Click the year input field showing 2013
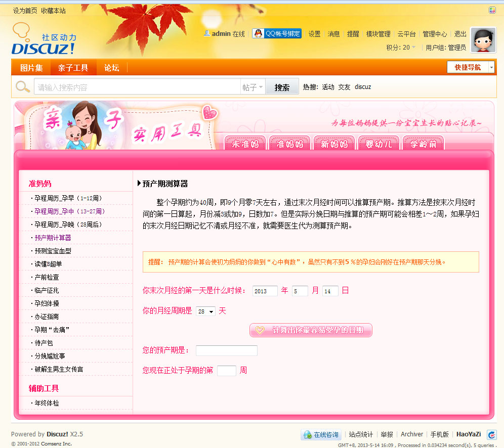Image resolution: width=504 pixels, height=448 pixels. click(x=265, y=291)
